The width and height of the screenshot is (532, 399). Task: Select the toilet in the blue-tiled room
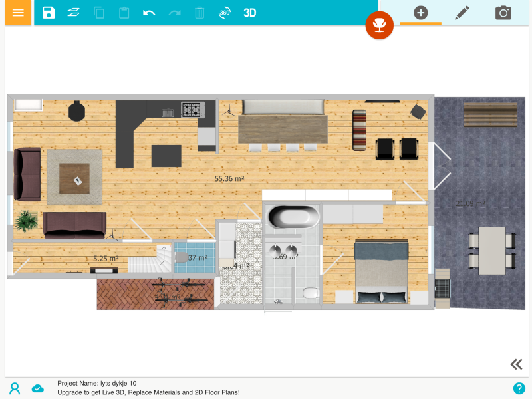182,257
